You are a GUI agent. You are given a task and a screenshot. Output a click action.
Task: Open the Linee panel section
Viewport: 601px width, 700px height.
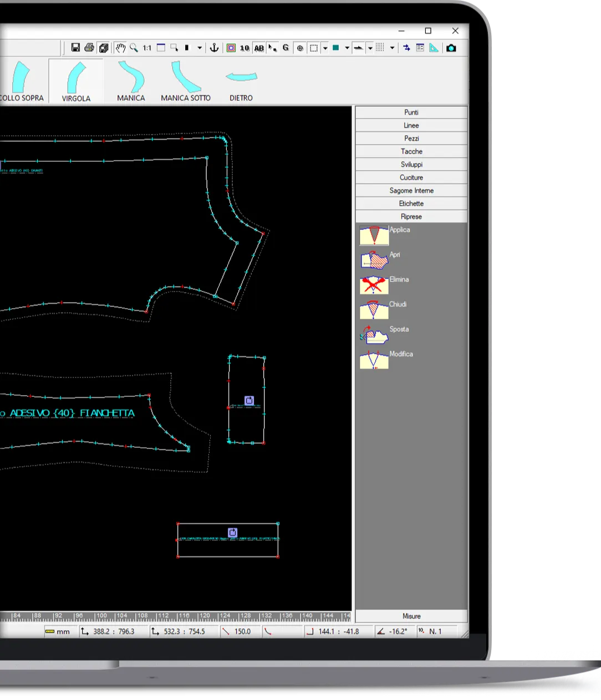point(411,125)
